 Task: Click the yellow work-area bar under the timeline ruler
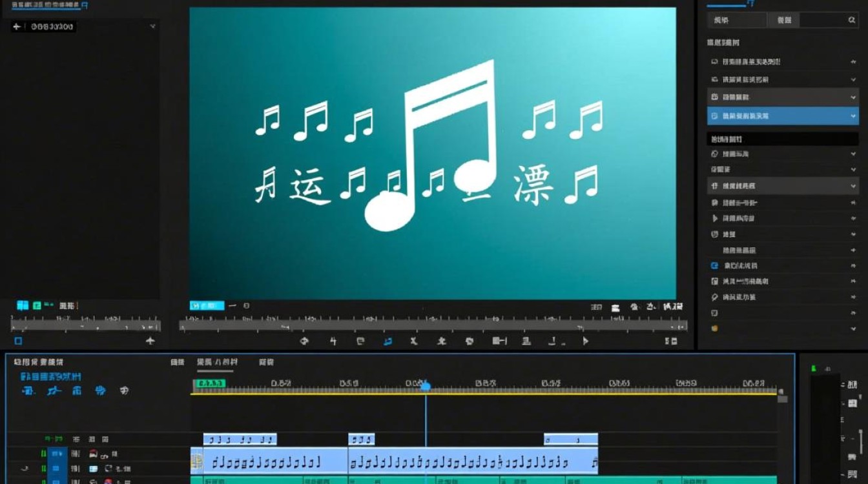pyautogui.click(x=484, y=394)
